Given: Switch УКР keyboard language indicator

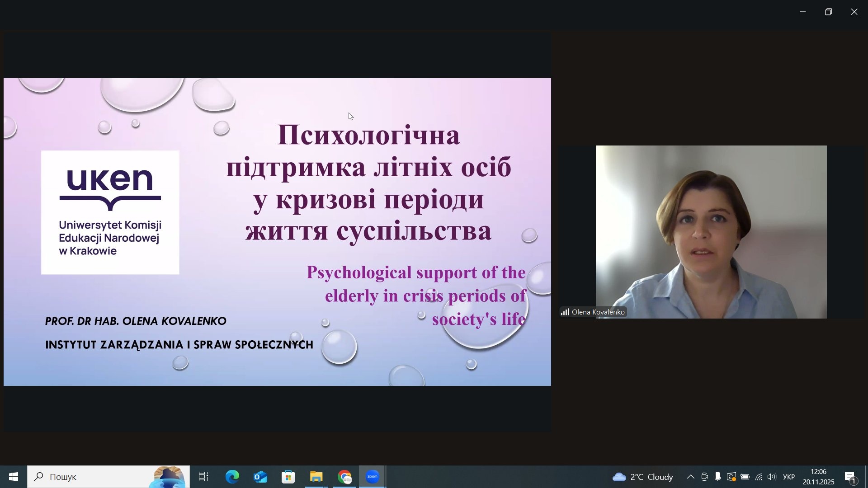Looking at the screenshot, I should click(x=789, y=477).
